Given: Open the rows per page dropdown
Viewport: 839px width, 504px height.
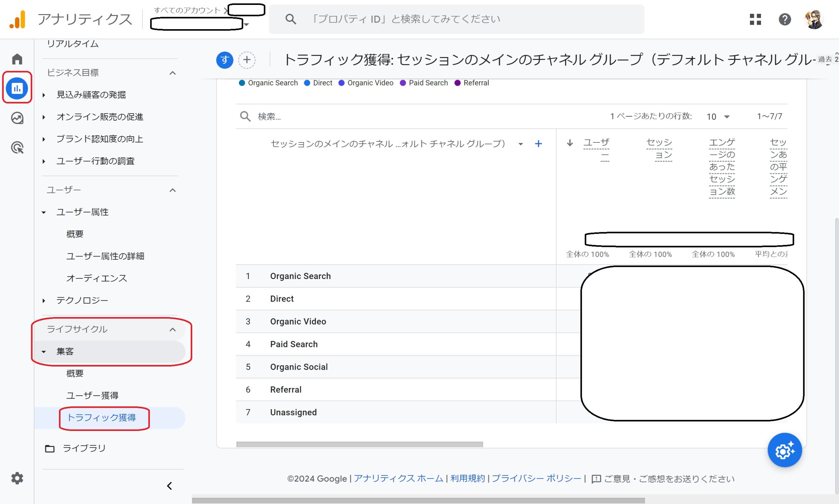Looking at the screenshot, I should [x=718, y=117].
